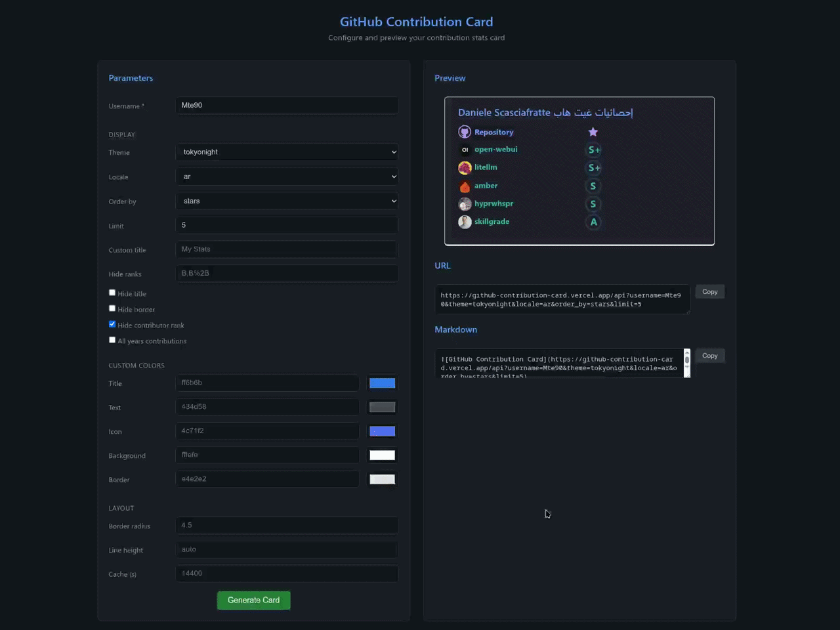Focus the Cache (s) input field
This screenshot has height=630, width=840.
click(x=287, y=574)
